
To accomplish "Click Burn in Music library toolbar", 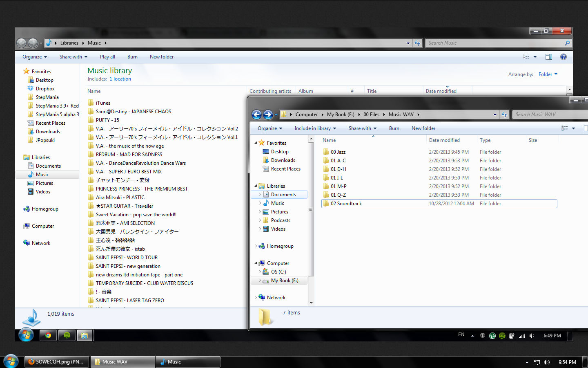I will click(132, 57).
